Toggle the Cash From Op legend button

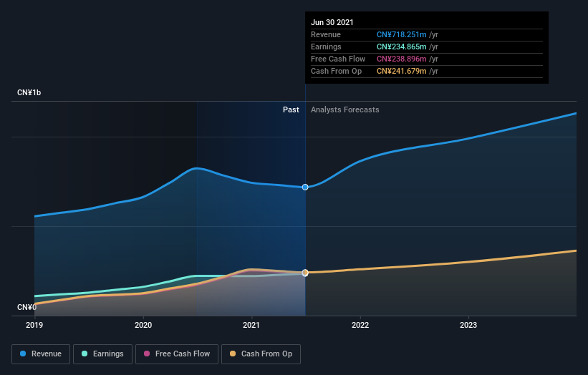(x=261, y=354)
